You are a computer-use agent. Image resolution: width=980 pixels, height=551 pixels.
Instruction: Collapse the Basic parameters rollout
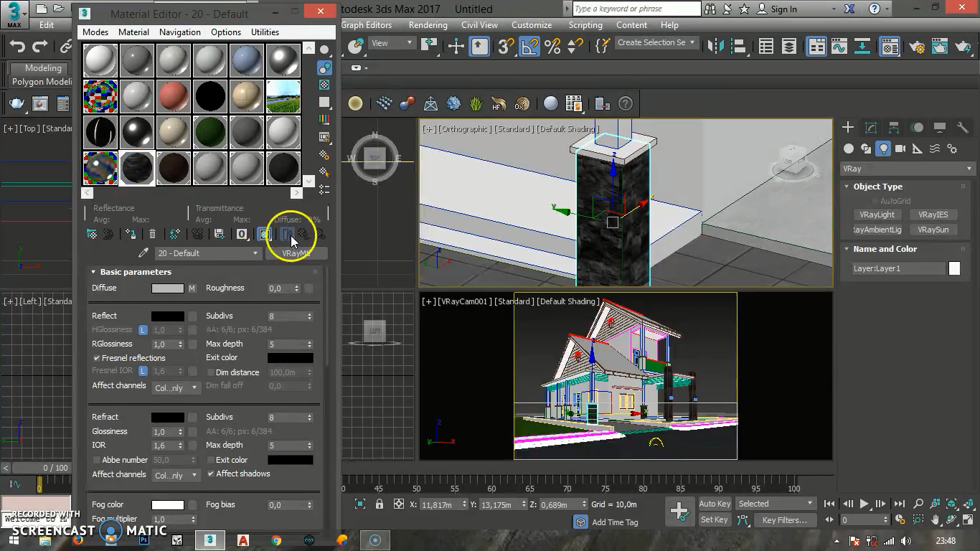click(x=93, y=272)
